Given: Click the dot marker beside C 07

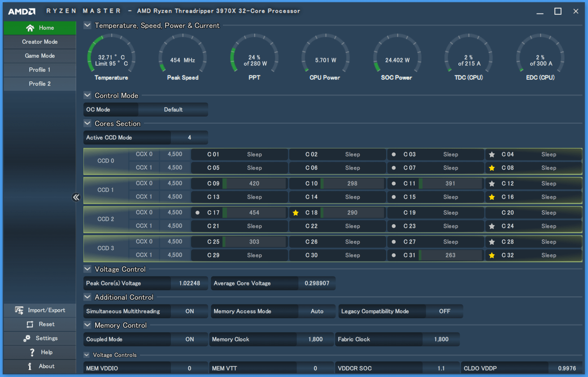Looking at the screenshot, I should pyautogui.click(x=394, y=168).
